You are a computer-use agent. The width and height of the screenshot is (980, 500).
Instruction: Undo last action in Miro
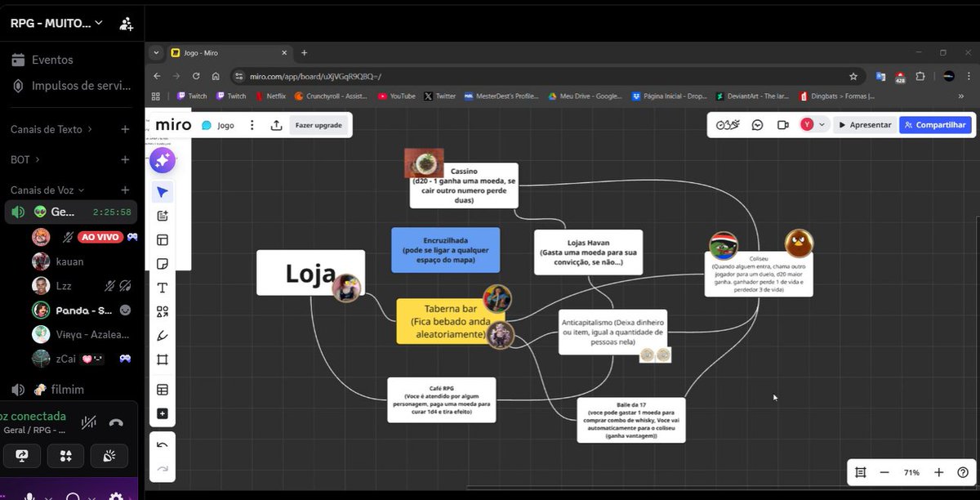pos(162,445)
